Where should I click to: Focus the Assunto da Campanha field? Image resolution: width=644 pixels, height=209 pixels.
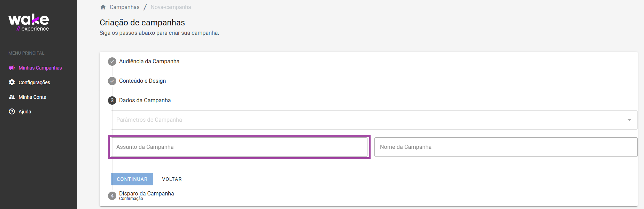tap(239, 147)
